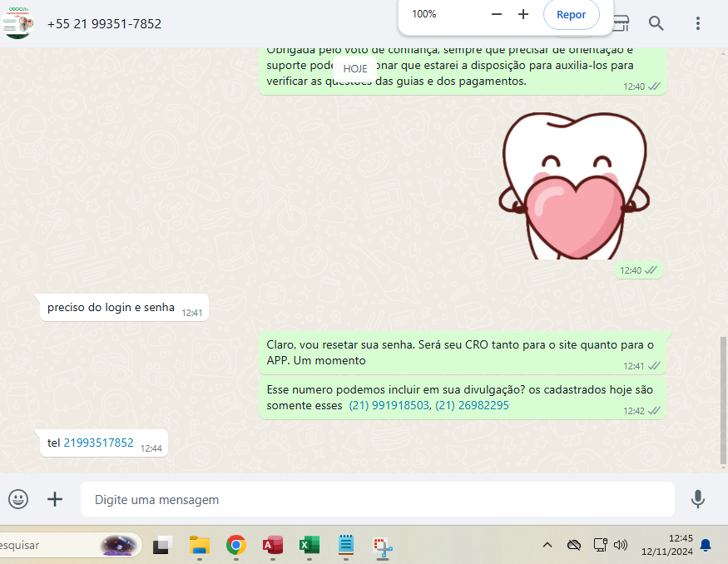This screenshot has width=728, height=564.
Task: Open File Explorer from taskbar
Action: [199, 546]
